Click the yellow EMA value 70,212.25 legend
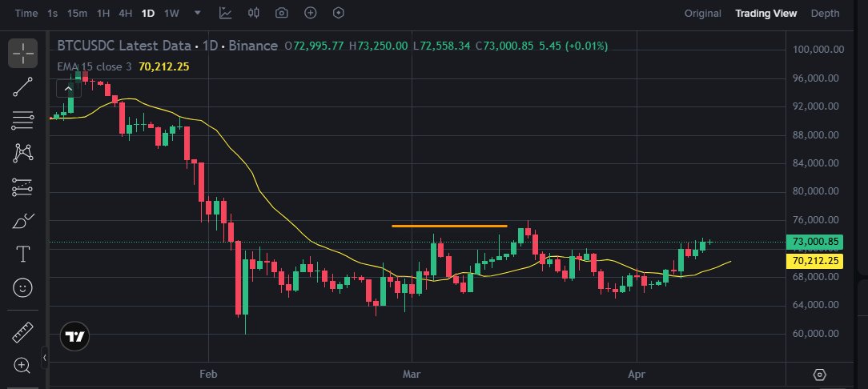Viewport: 868px width, 389px height. point(164,66)
